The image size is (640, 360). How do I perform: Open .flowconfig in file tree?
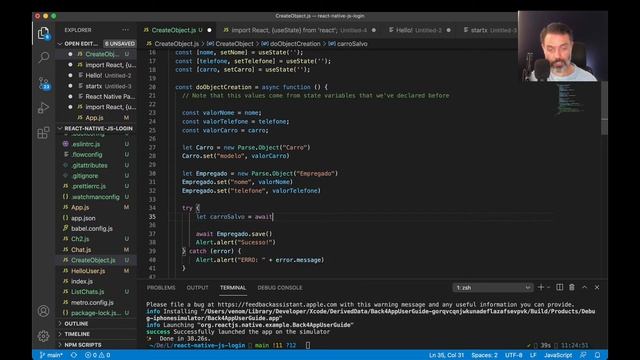point(96,155)
